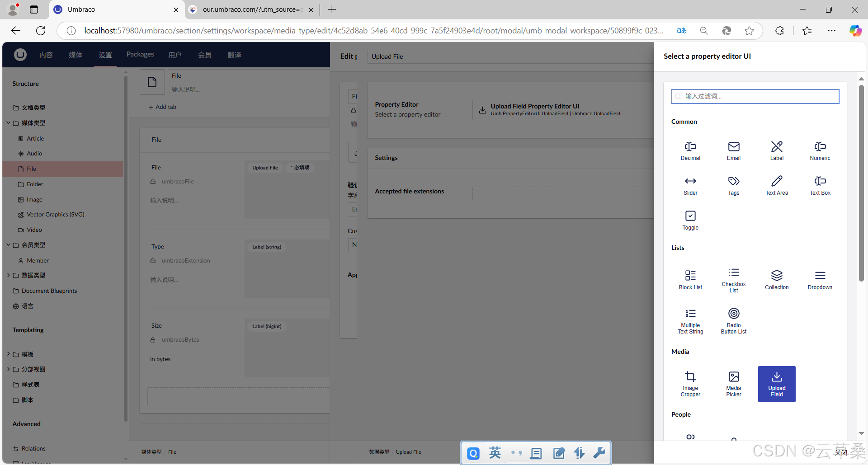Click the Umbraco logo icon
The height and width of the screenshot is (465, 868).
20,55
